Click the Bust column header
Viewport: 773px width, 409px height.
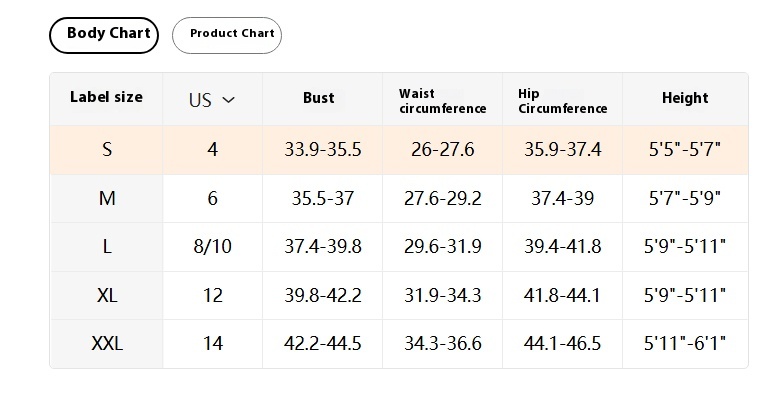(318, 98)
